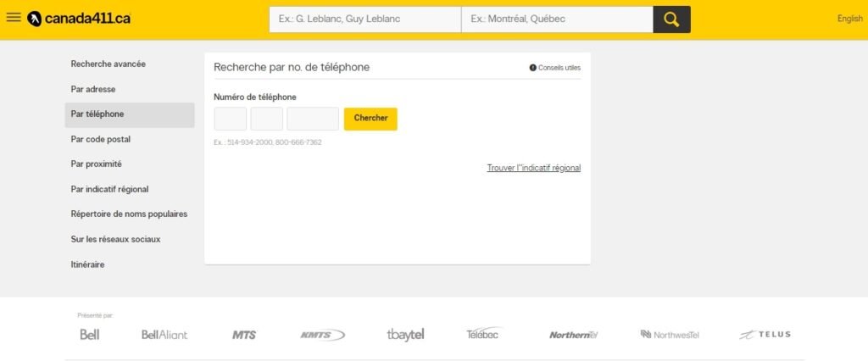
Task: Click the Bell sponsor logo
Action: pos(90,335)
